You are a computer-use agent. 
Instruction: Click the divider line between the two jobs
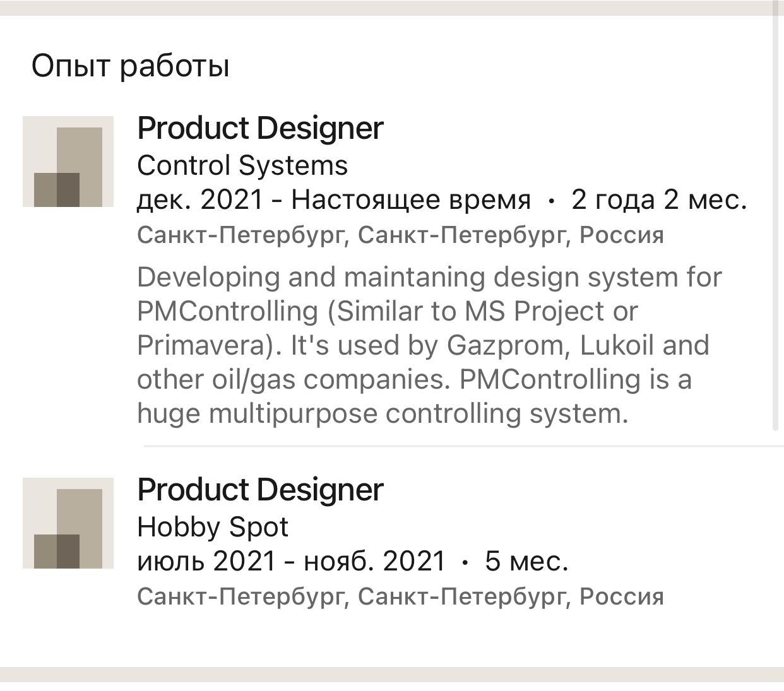pyautogui.click(x=463, y=446)
